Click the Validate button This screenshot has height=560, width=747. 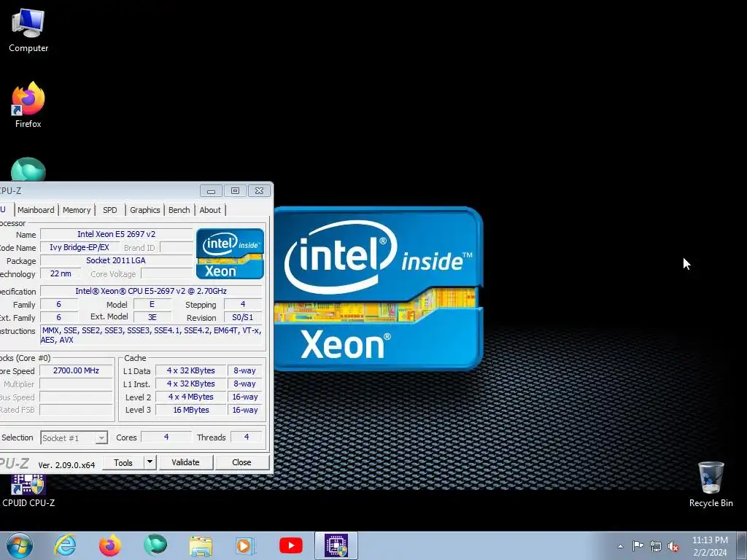click(x=185, y=462)
